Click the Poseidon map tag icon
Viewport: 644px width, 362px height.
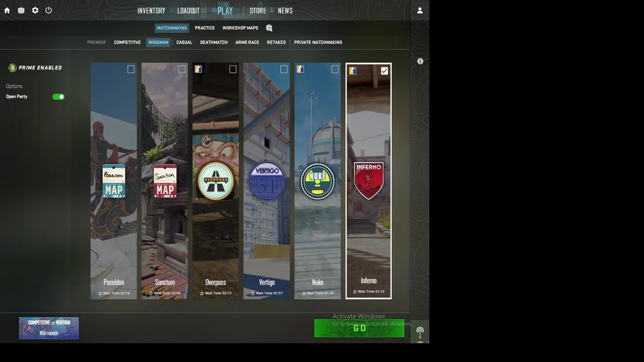pyautogui.click(x=114, y=181)
